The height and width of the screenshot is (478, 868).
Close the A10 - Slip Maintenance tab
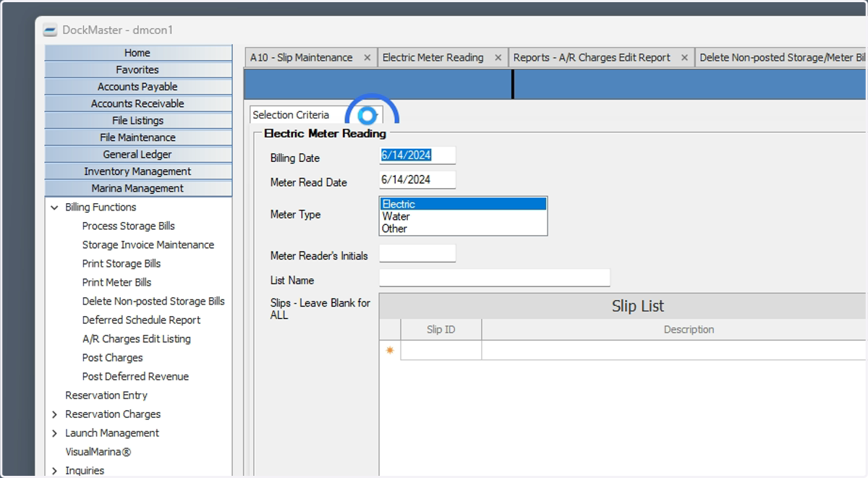[x=367, y=58]
